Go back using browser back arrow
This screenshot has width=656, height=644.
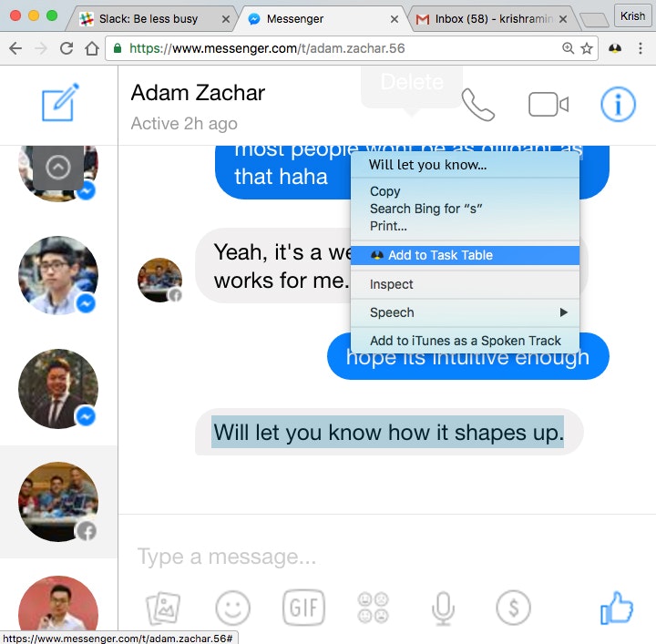pyautogui.click(x=15, y=48)
